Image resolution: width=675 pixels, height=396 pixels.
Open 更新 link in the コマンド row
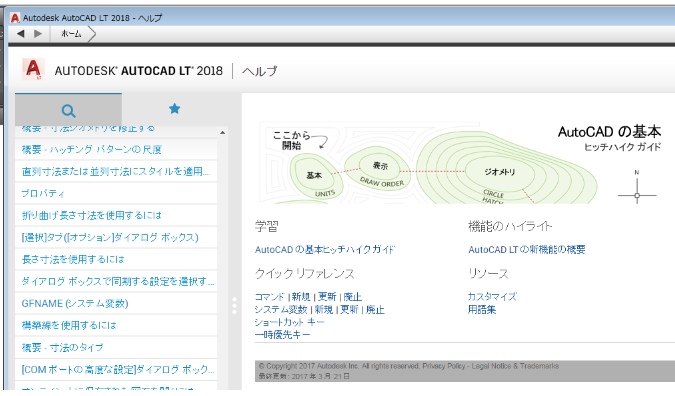pyautogui.click(x=327, y=297)
